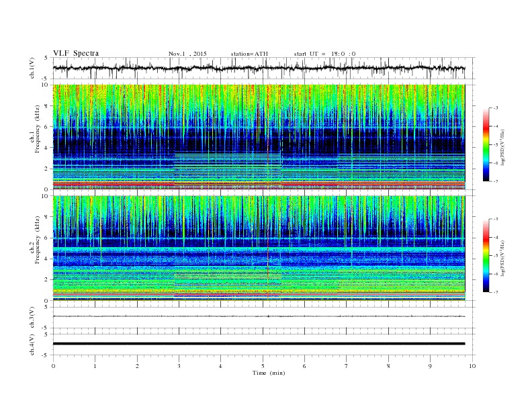Click the "4" minute tick label
Image resolution: width=532 pixels, height=411 pixels.
[x=221, y=366]
